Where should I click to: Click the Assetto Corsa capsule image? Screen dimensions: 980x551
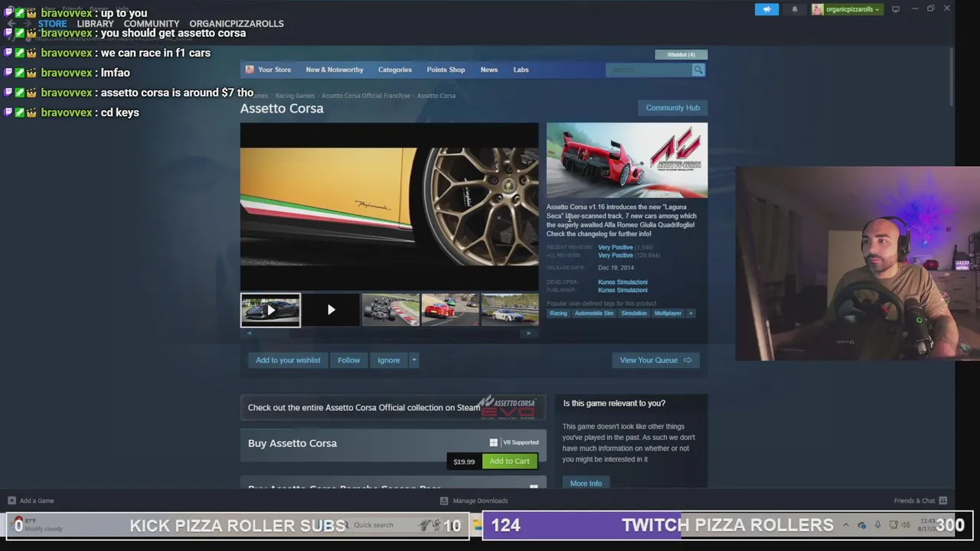coord(627,160)
